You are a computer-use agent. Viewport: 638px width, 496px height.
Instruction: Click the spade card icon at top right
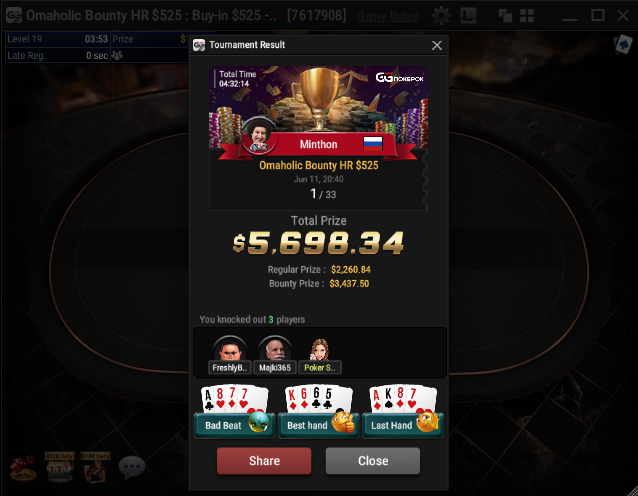click(623, 44)
